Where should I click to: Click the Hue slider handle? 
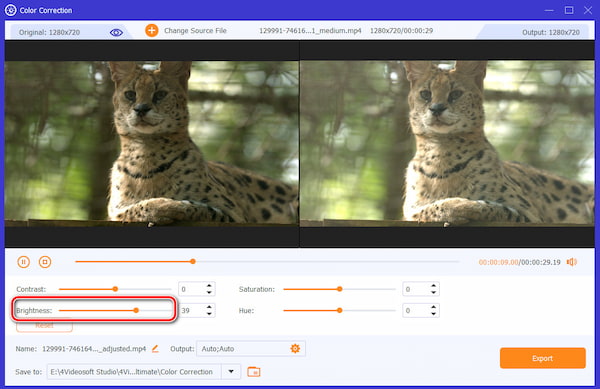pyautogui.click(x=339, y=311)
